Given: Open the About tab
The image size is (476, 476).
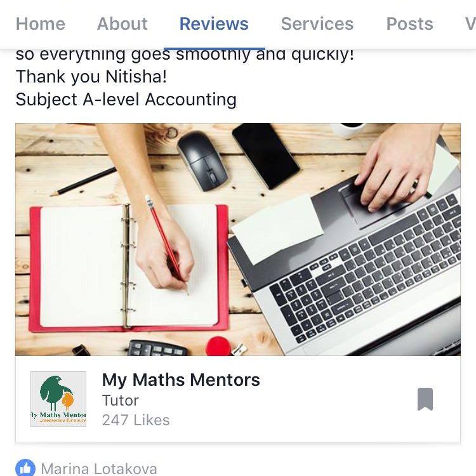Looking at the screenshot, I should (122, 23).
